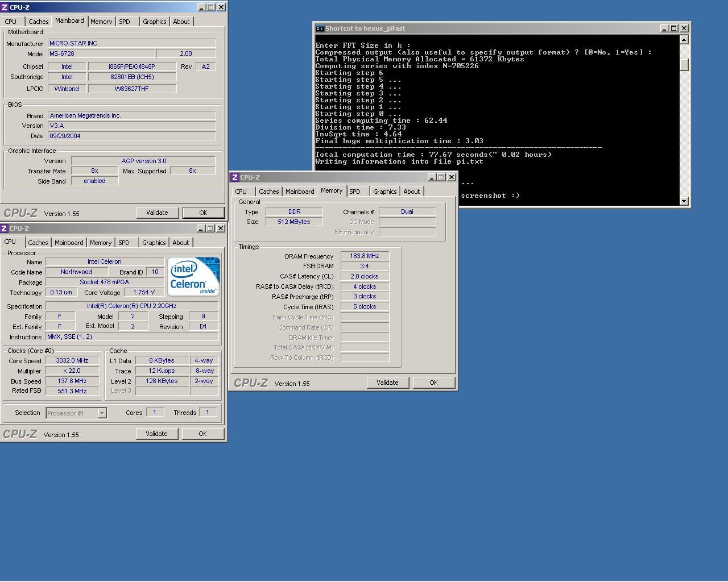Viewport: 728px width, 582px height.
Task: Click the Southbridge 82801EB (ICH5) field
Action: click(132, 77)
